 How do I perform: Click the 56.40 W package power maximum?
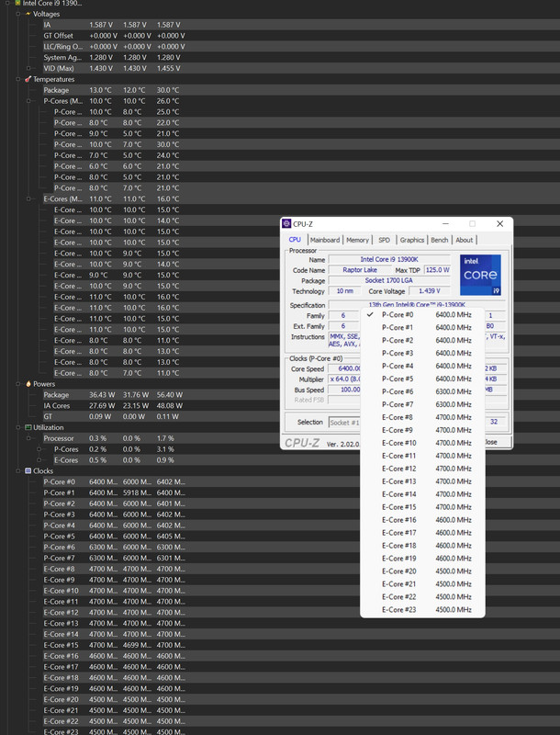point(170,395)
